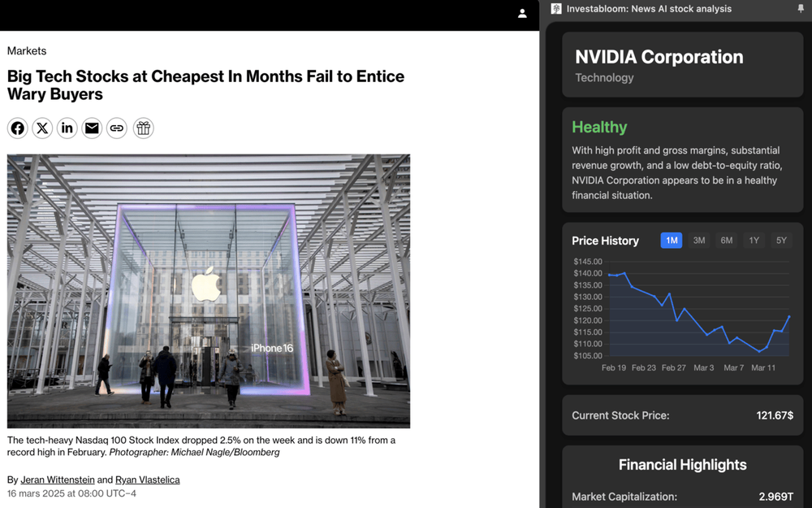Click the Mar 11 chart axis label

[763, 367]
